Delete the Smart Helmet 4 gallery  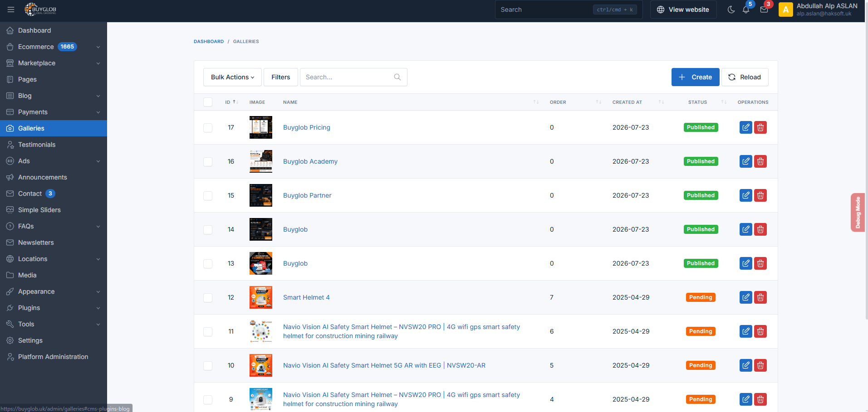click(x=760, y=297)
